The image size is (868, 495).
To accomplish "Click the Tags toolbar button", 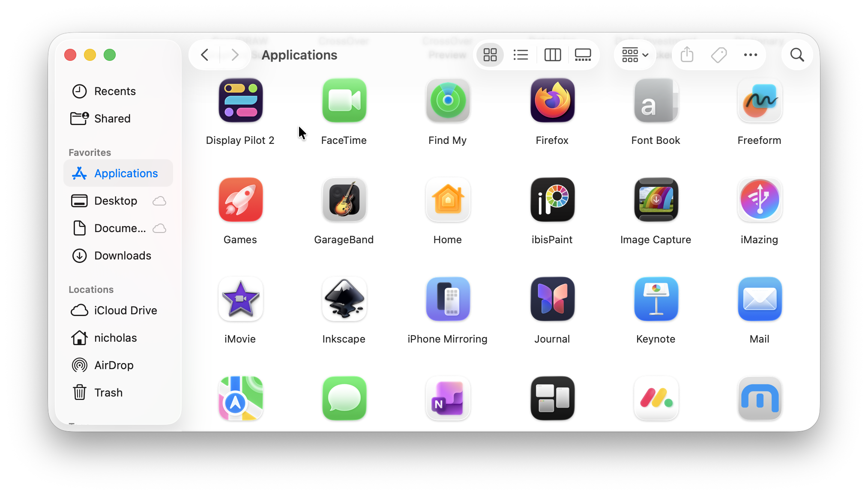I will [718, 55].
